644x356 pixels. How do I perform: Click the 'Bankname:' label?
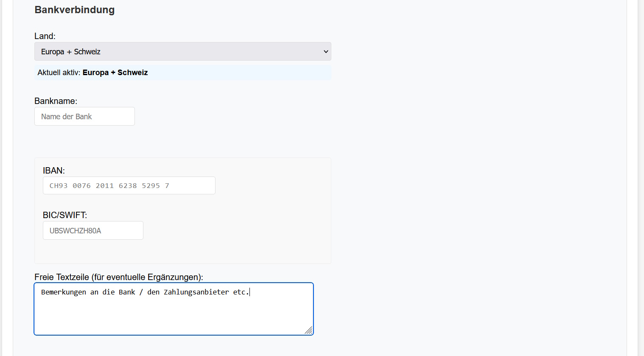[56, 101]
